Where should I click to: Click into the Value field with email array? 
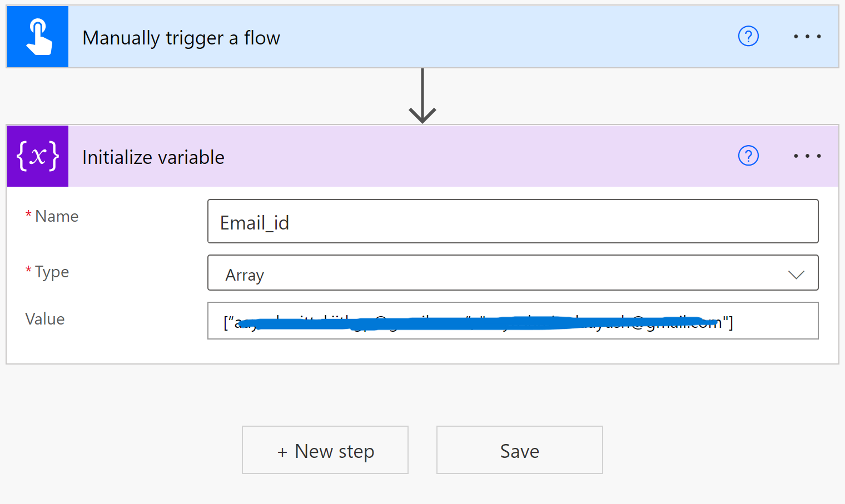(x=513, y=321)
